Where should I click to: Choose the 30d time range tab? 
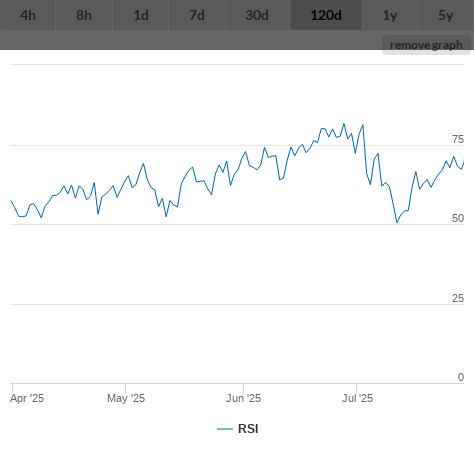[x=257, y=15]
